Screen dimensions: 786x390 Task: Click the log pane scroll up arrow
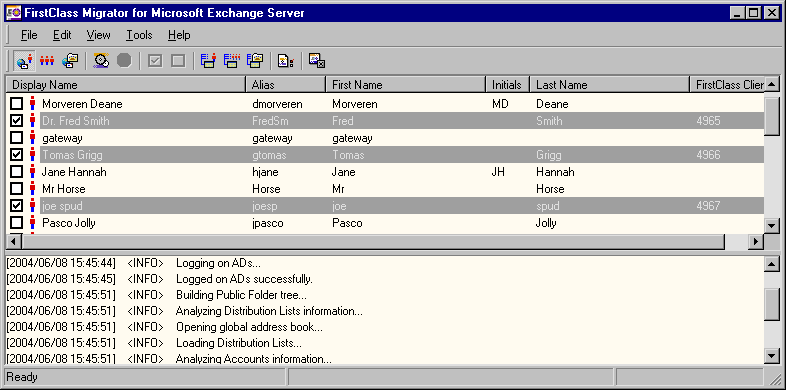[772, 264]
